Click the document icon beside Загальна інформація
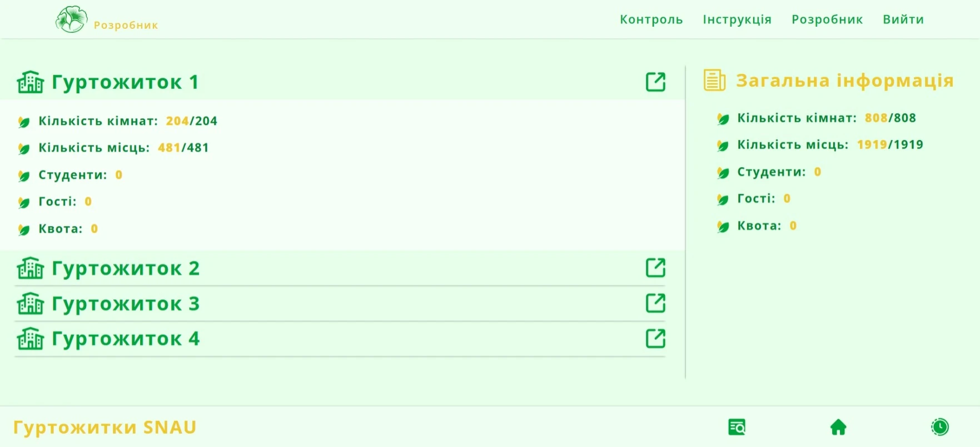 (x=714, y=80)
